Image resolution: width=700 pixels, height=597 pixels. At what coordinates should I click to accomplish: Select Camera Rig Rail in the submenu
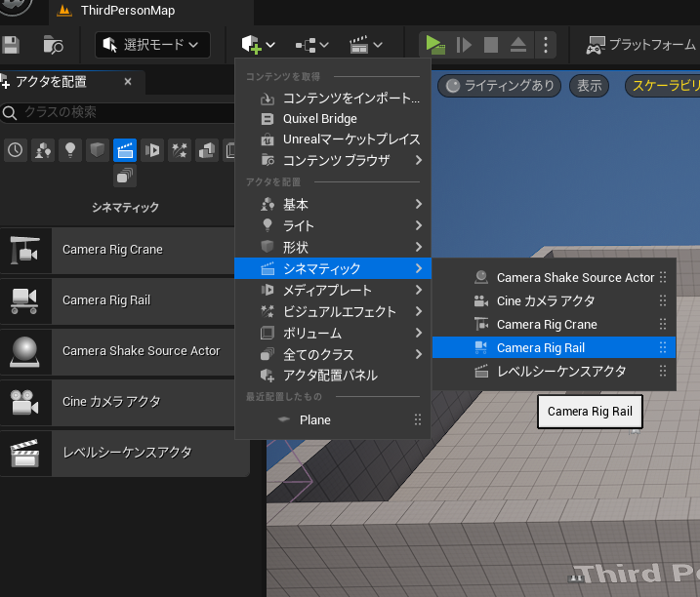(x=540, y=347)
